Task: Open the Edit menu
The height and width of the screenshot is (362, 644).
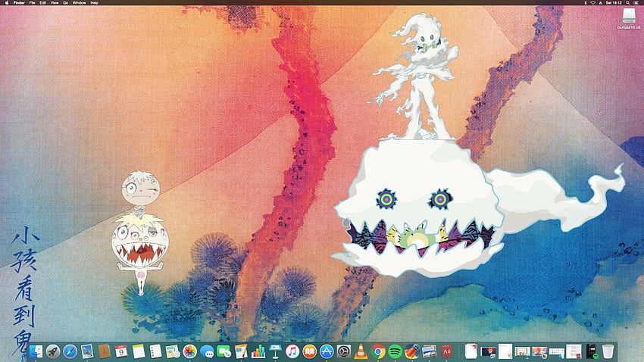Action: 42,2
